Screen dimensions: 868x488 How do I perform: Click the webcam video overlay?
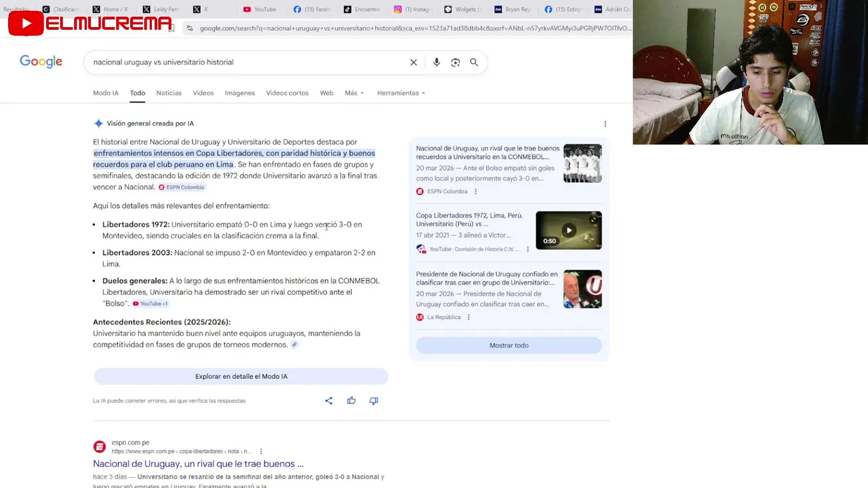coord(750,73)
